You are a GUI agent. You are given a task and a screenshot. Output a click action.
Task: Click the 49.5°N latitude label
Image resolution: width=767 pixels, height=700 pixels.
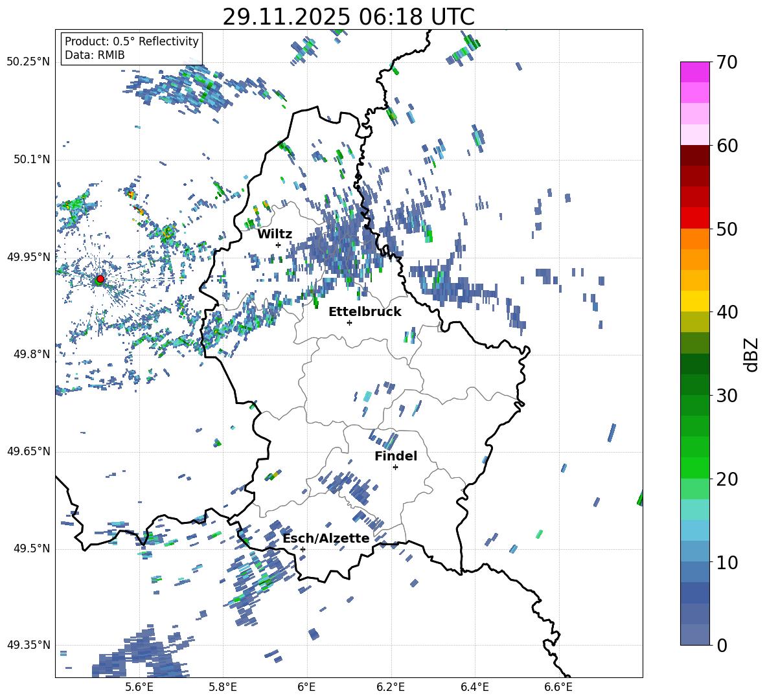tap(32, 549)
